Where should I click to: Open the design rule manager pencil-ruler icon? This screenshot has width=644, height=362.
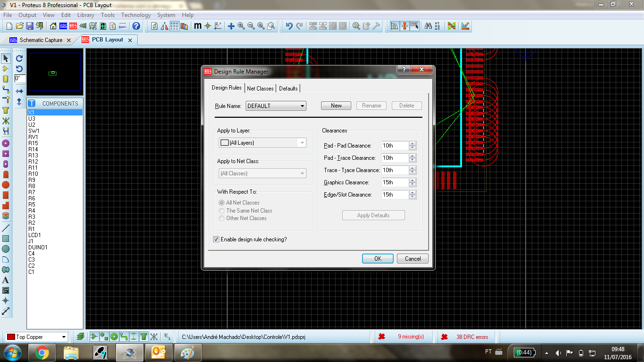465,26
